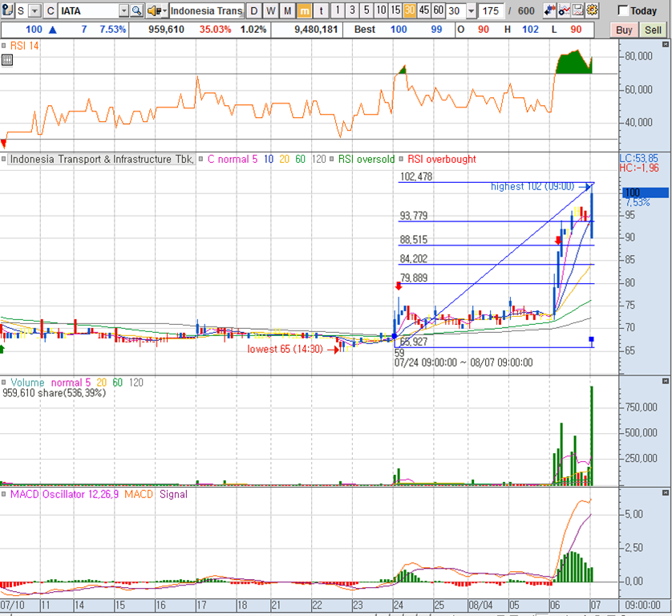Click the speaker alert icon
672x616 pixels.
pos(154,10)
